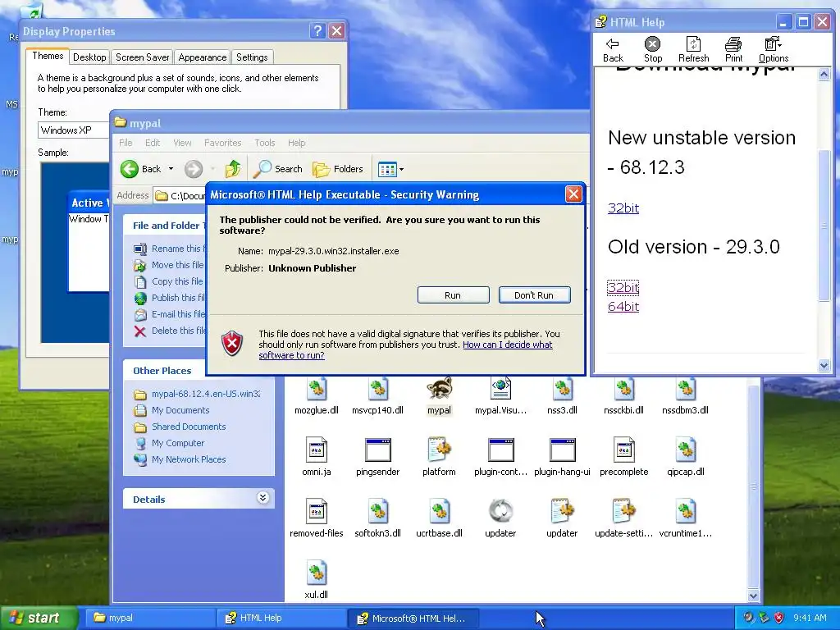Click Refresh icon in HTML Help window
840x630 pixels.
(693, 50)
